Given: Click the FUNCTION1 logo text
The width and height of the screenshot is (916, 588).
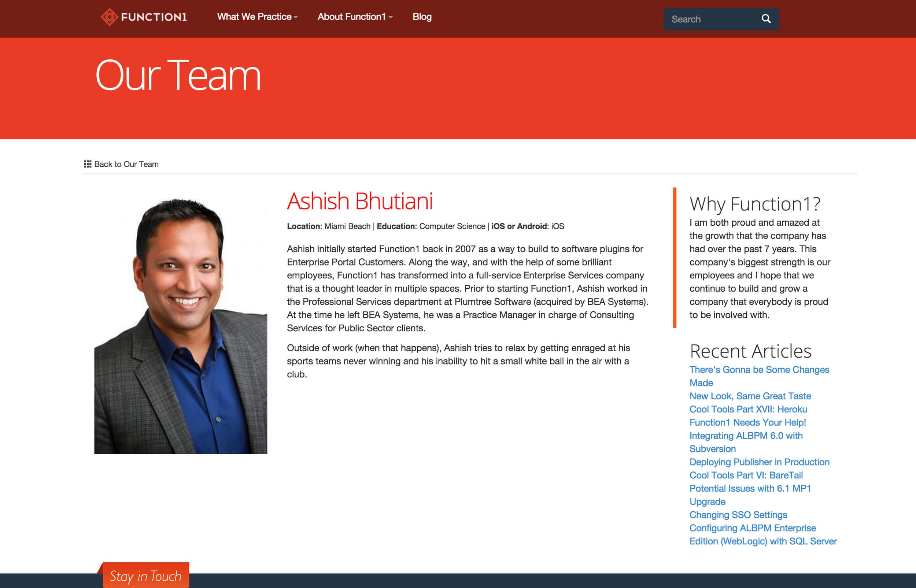Looking at the screenshot, I should point(154,17).
